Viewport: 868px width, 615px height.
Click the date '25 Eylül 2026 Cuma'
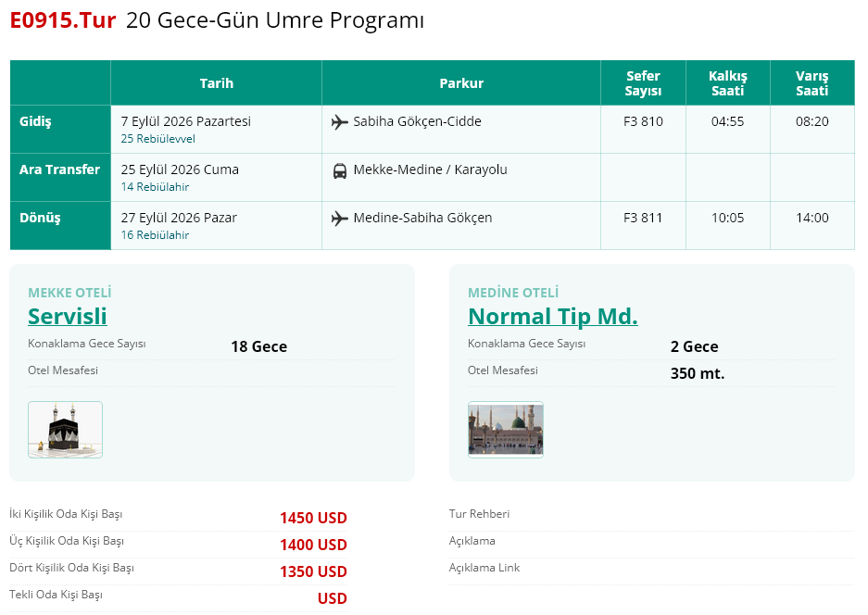click(180, 169)
